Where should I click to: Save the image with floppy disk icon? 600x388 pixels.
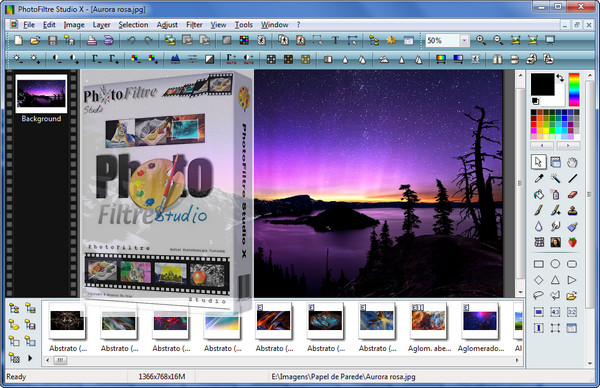tap(53, 40)
